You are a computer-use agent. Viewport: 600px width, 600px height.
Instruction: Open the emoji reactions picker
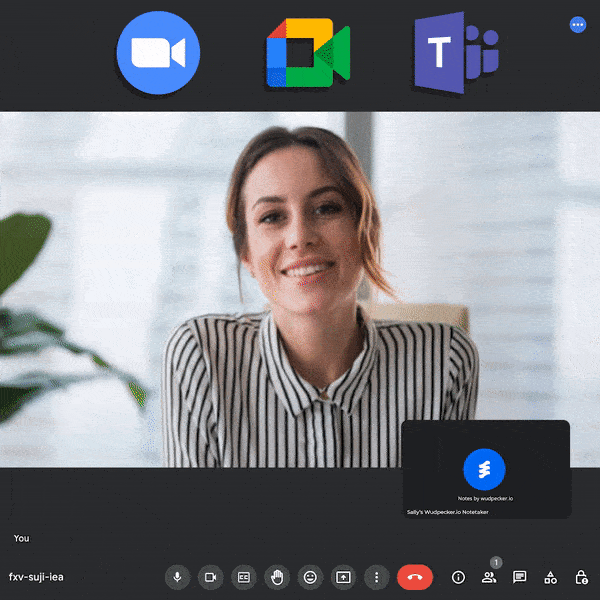310,577
